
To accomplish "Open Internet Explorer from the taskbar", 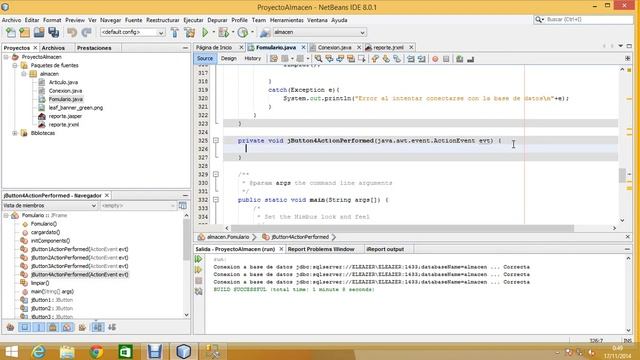I will click(x=39, y=351).
